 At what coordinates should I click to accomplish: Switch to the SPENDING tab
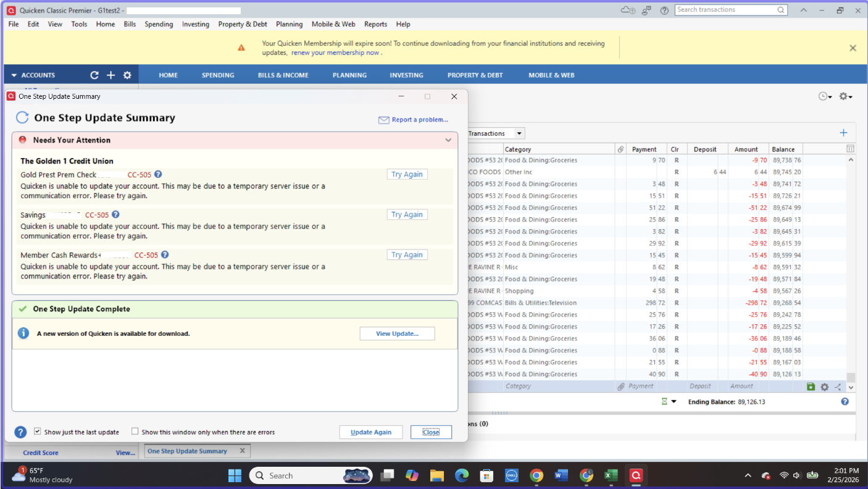pos(218,75)
